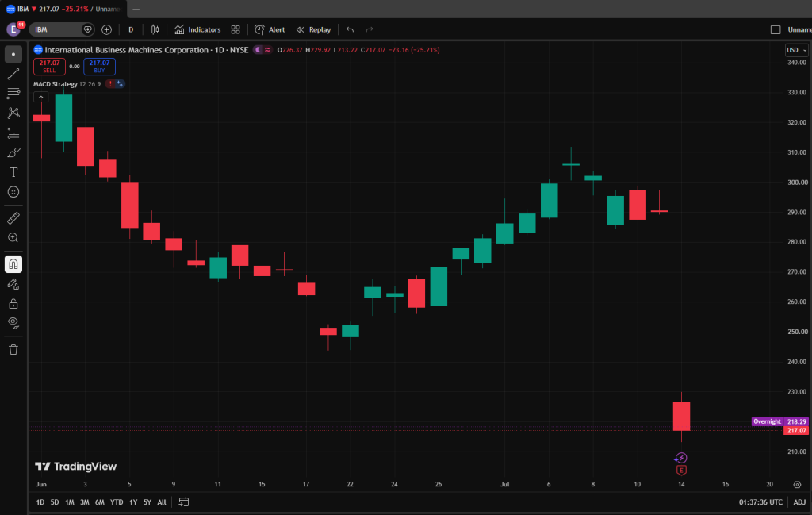
Task: Select the pattern (XABCD) drawing tool
Action: click(x=13, y=113)
